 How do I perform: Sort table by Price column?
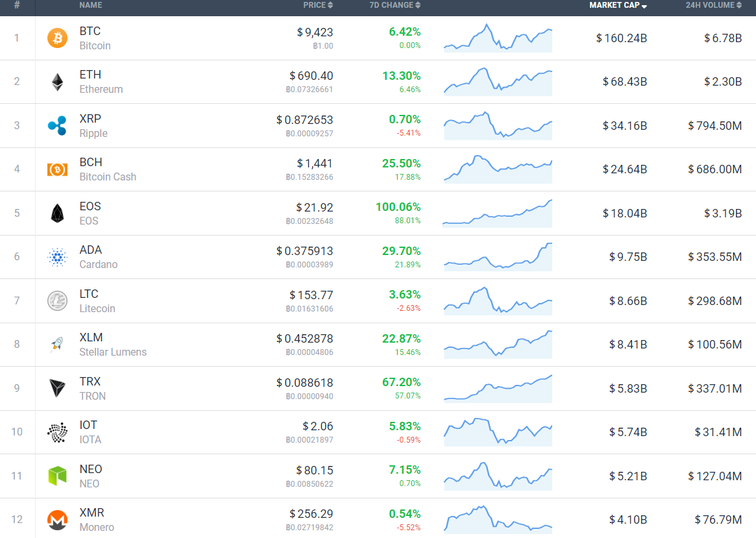318,5
